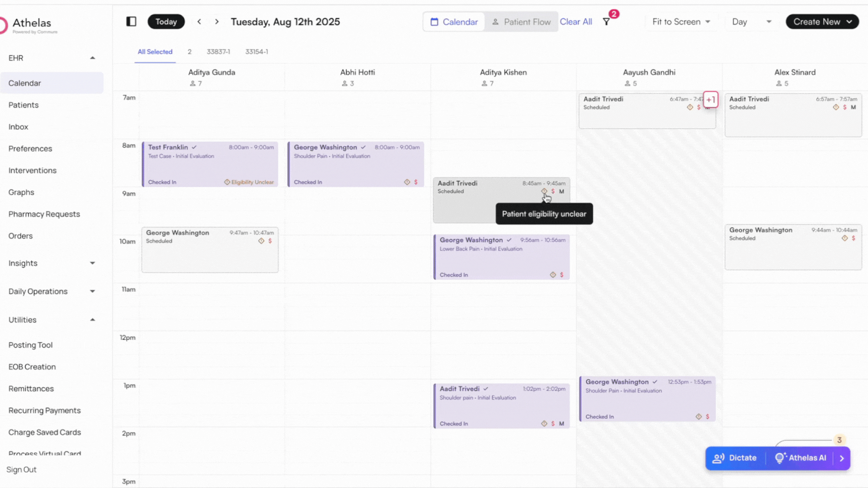868x488 pixels.
Task: Expand the Create New dropdown
Action: [x=821, y=21]
